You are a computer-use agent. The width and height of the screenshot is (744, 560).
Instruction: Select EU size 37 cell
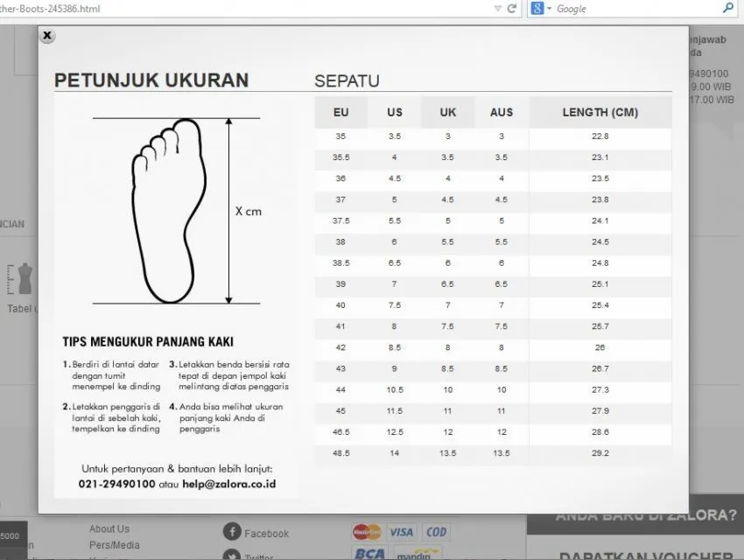point(340,199)
